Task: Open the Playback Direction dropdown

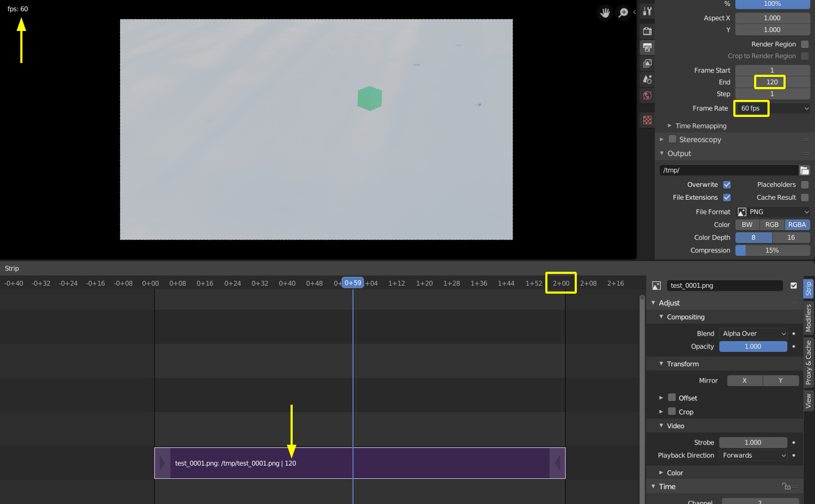Action: coord(753,455)
